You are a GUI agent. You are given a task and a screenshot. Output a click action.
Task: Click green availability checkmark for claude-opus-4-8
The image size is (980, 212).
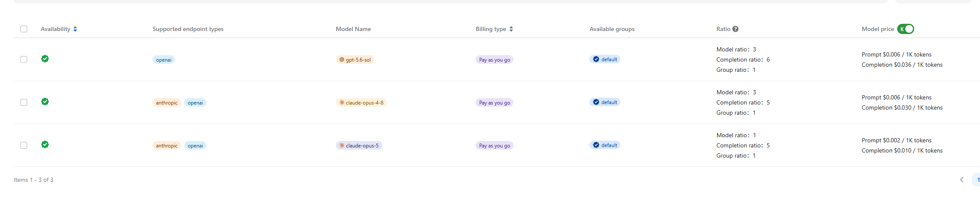45,102
